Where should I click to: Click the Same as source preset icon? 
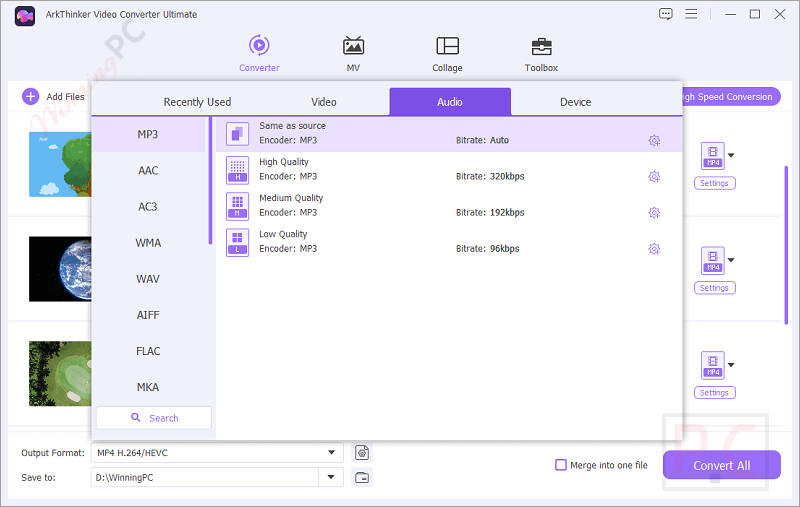[x=237, y=134]
